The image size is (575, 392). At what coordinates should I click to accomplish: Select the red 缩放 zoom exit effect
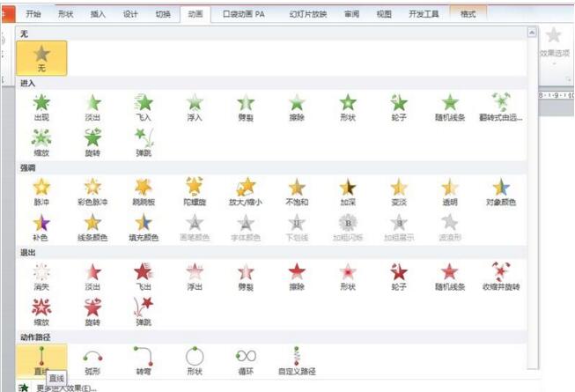(41, 312)
